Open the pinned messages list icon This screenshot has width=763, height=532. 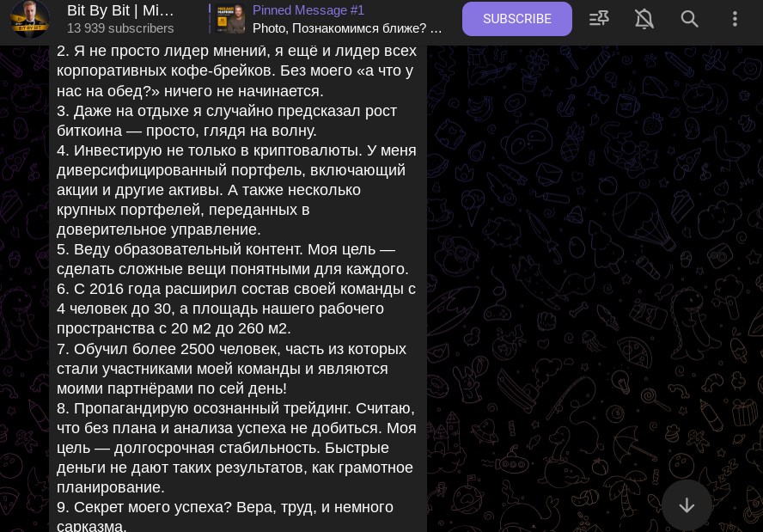(x=599, y=19)
